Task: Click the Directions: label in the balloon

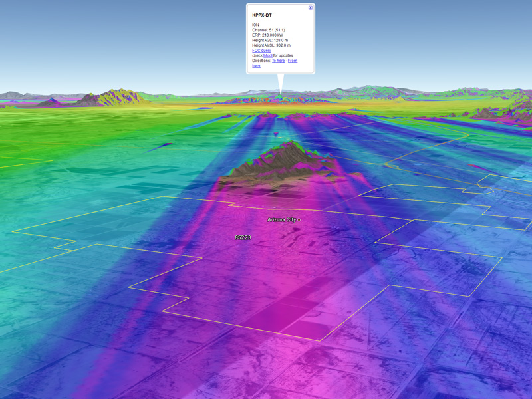Action: click(261, 61)
